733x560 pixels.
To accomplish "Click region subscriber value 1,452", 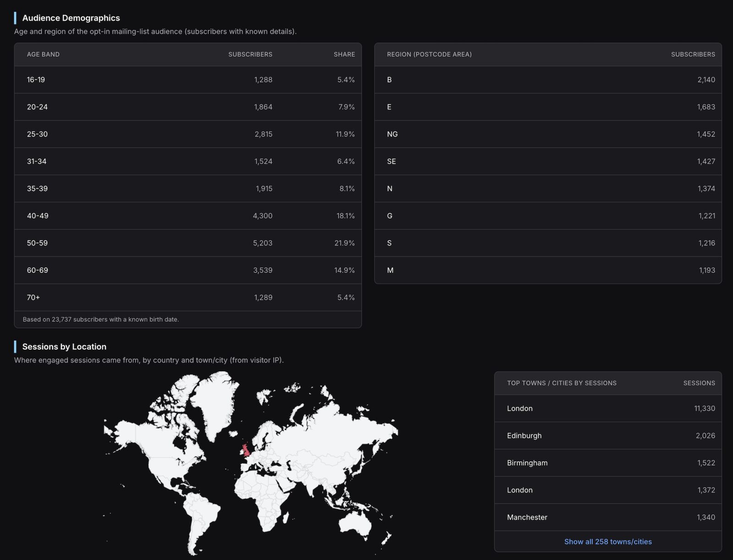I will click(706, 134).
